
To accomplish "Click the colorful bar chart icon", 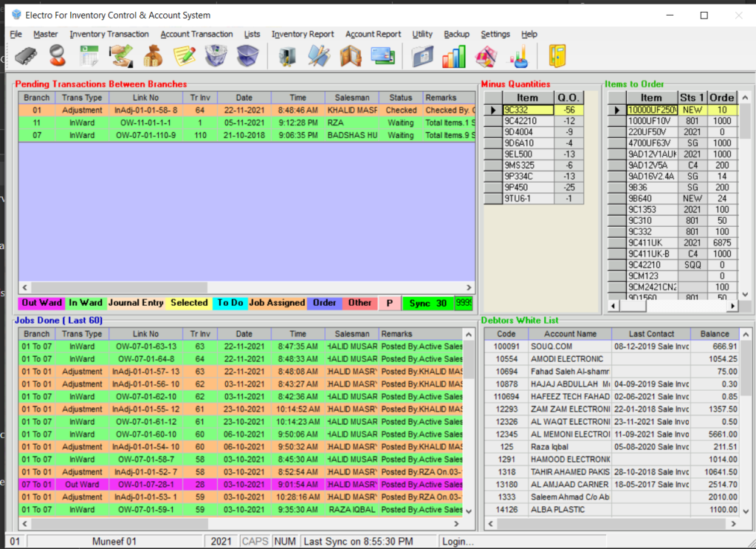I will click(453, 56).
